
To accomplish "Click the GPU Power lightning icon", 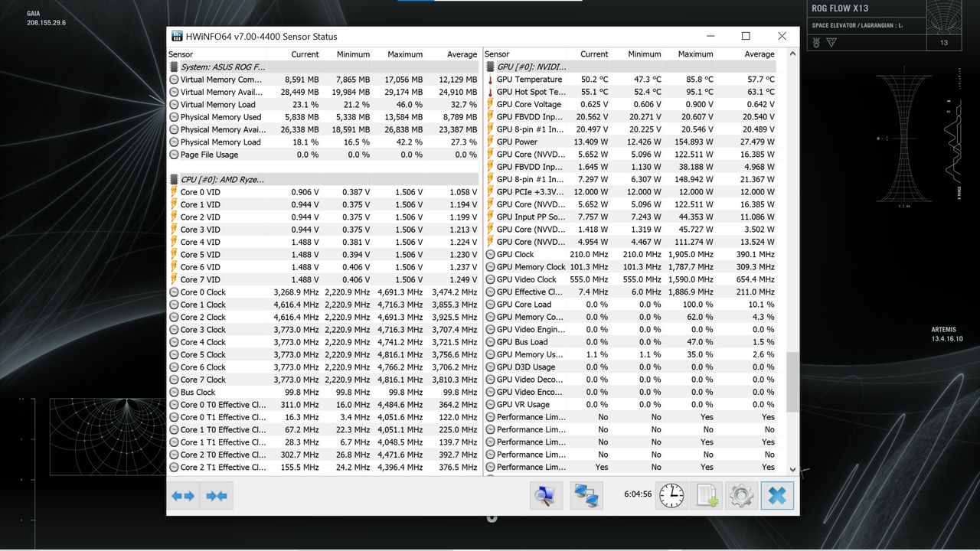I will [x=491, y=142].
